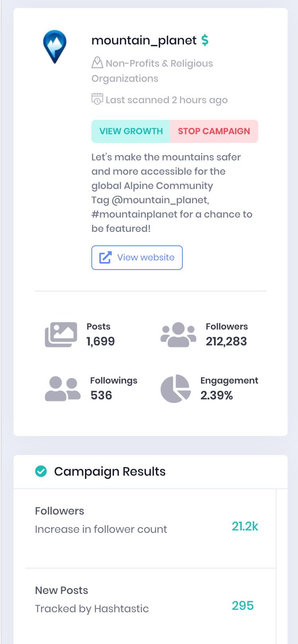Click the Posts gallery icon

[x=61, y=334]
